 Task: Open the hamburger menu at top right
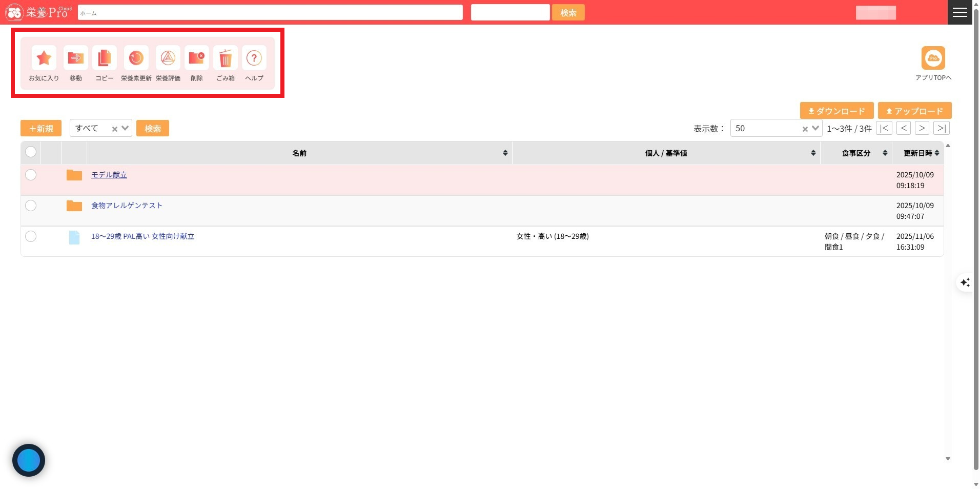pos(959,12)
